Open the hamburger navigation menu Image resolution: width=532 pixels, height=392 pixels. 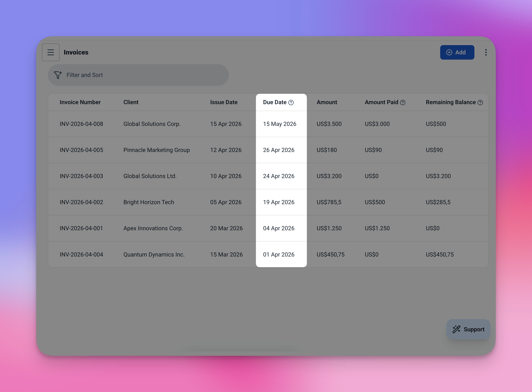click(x=51, y=52)
